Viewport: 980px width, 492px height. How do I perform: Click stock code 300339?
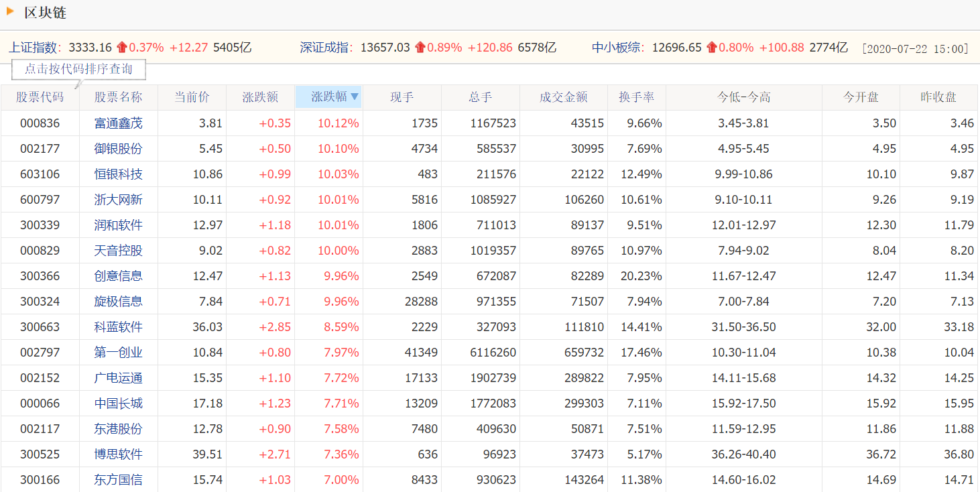point(40,225)
